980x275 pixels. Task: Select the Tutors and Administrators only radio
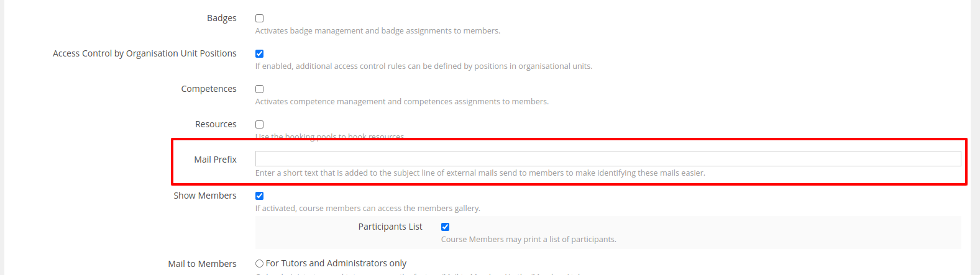pyautogui.click(x=260, y=264)
